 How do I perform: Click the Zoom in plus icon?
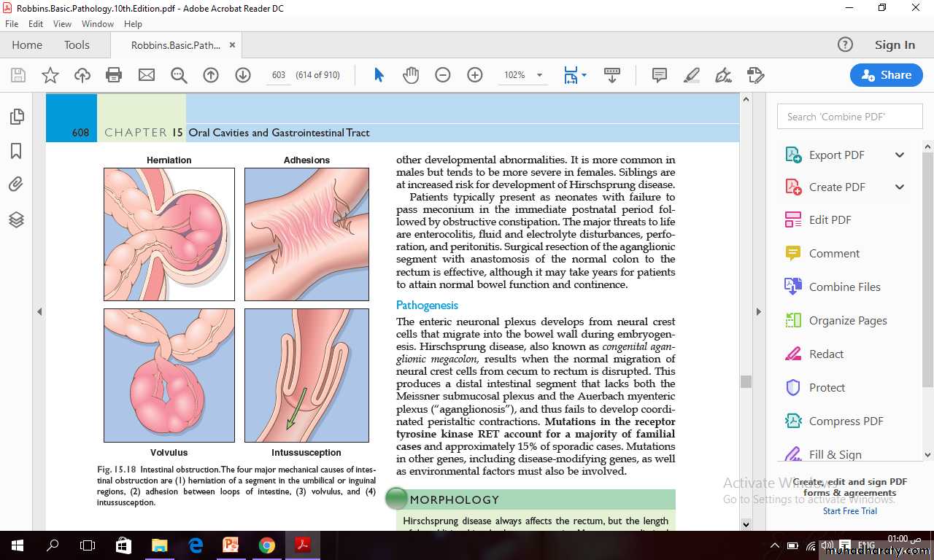click(x=475, y=75)
